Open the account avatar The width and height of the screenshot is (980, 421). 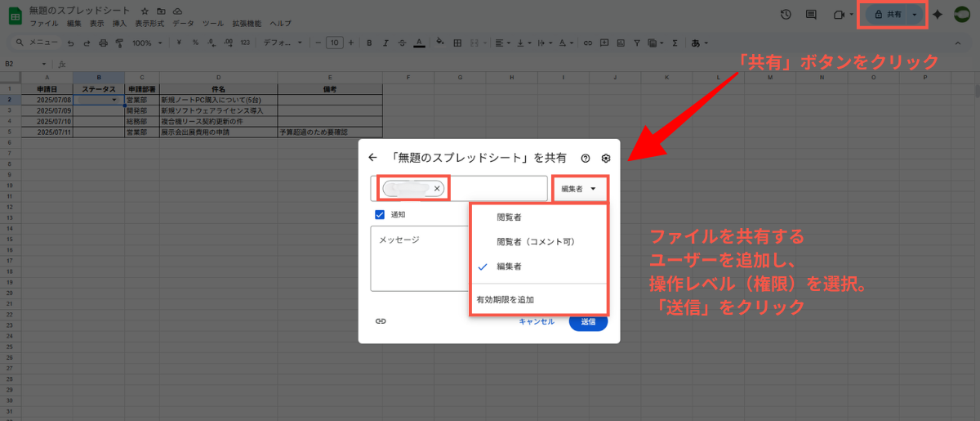(963, 15)
